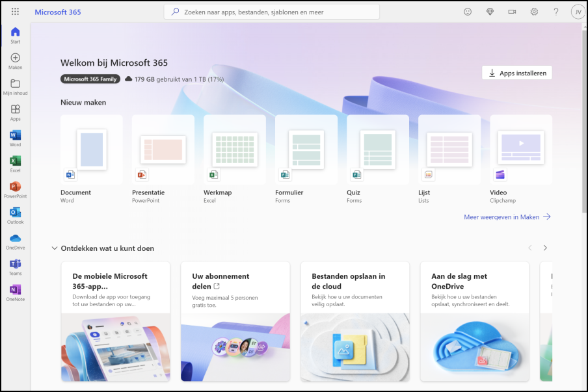Open help question mark icon

[556, 12]
